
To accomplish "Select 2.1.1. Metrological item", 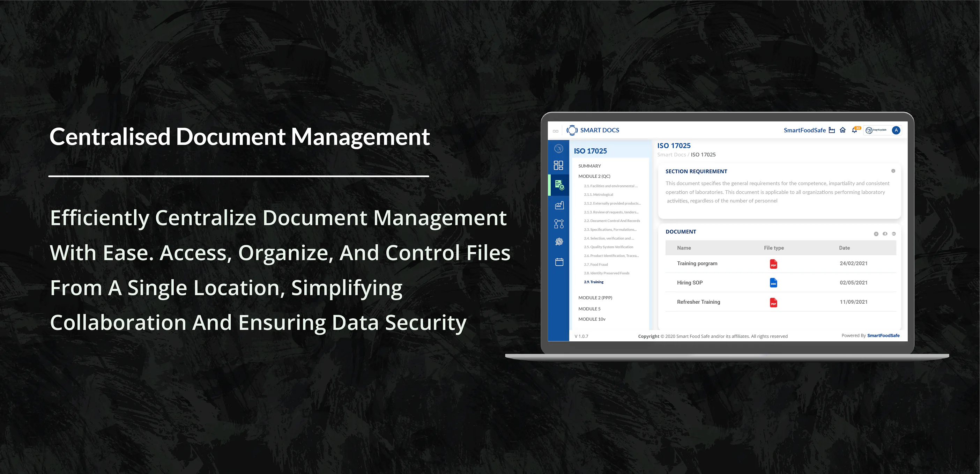I will click(x=599, y=194).
